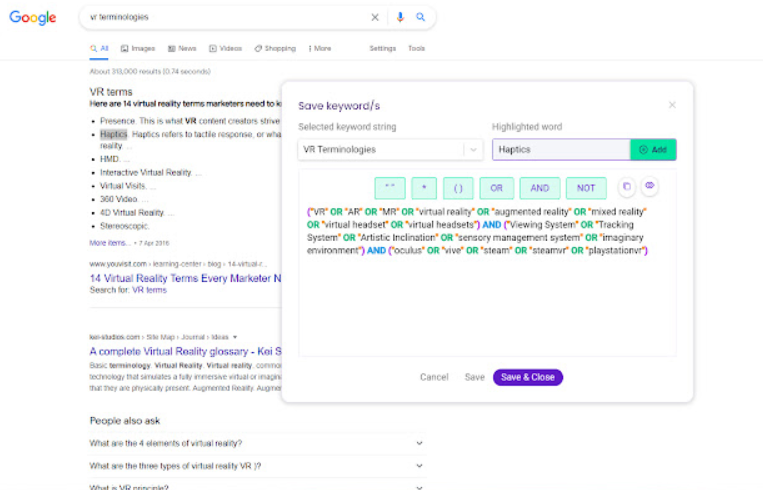This screenshot has width=763, height=490.
Task: Toggle the eye preview icon in dialog
Action: click(x=650, y=186)
